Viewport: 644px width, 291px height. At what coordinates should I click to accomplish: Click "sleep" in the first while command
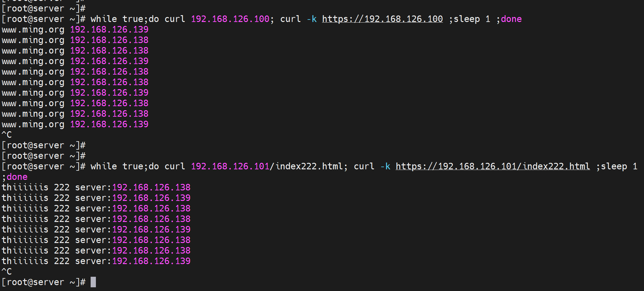(467, 19)
